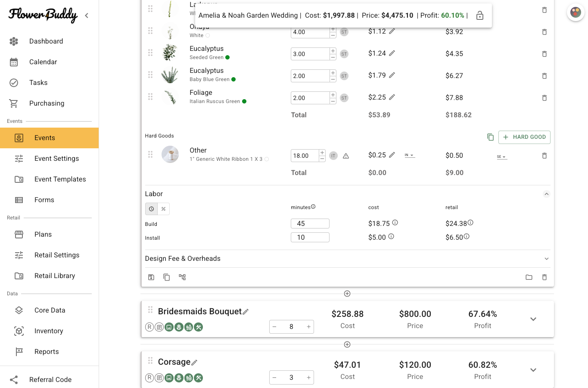Click Corsage tools badge icon
Screen dimensions: 588x388
click(x=199, y=378)
